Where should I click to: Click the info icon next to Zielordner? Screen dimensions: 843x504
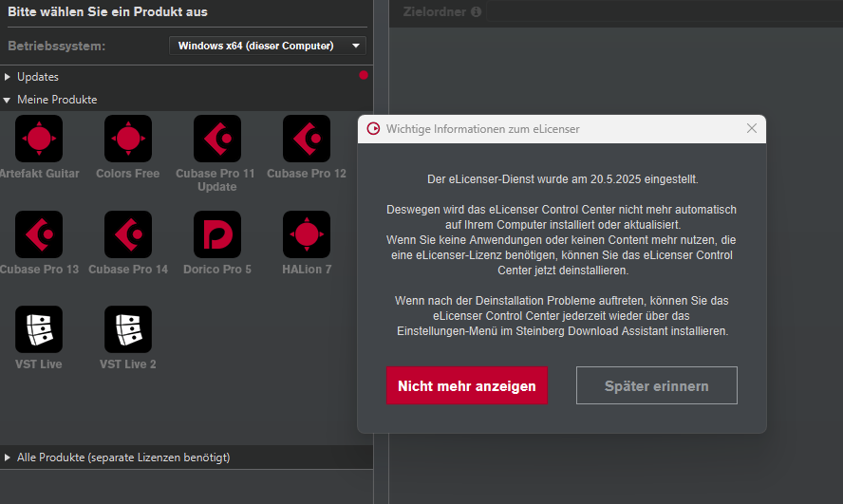[476, 11]
